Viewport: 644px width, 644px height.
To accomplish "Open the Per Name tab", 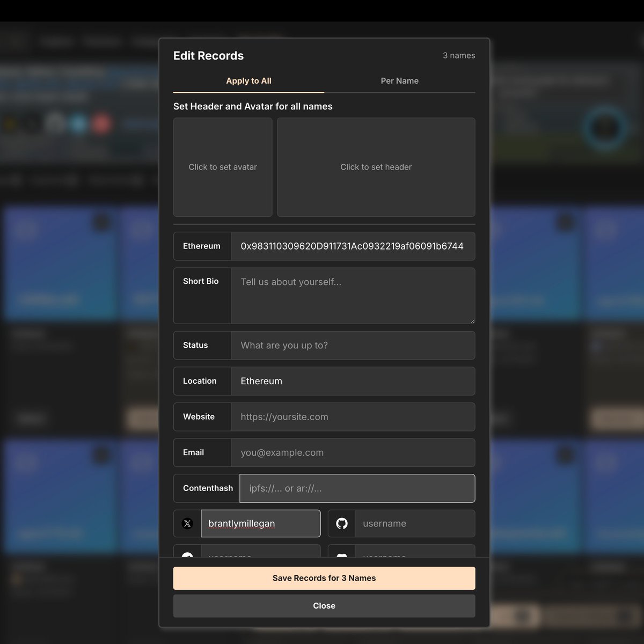I will pyautogui.click(x=400, y=81).
